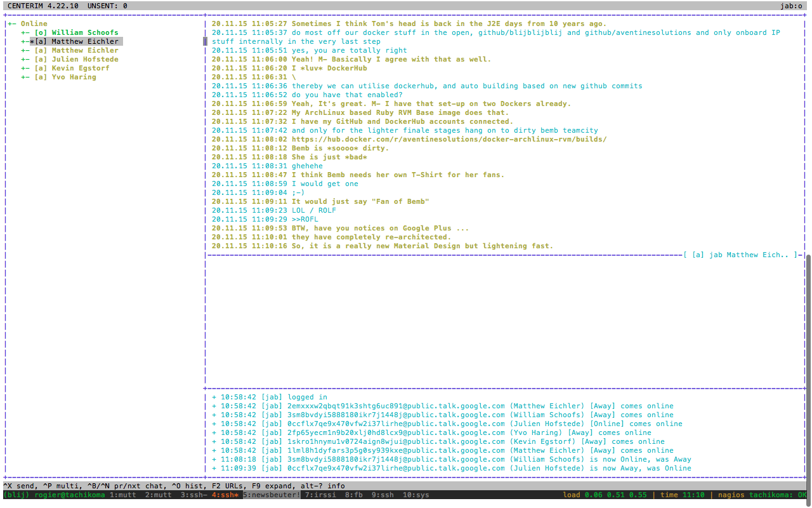The width and height of the screenshot is (812, 508).
Task: Click the (blij) tmux session name
Action: tap(16, 495)
